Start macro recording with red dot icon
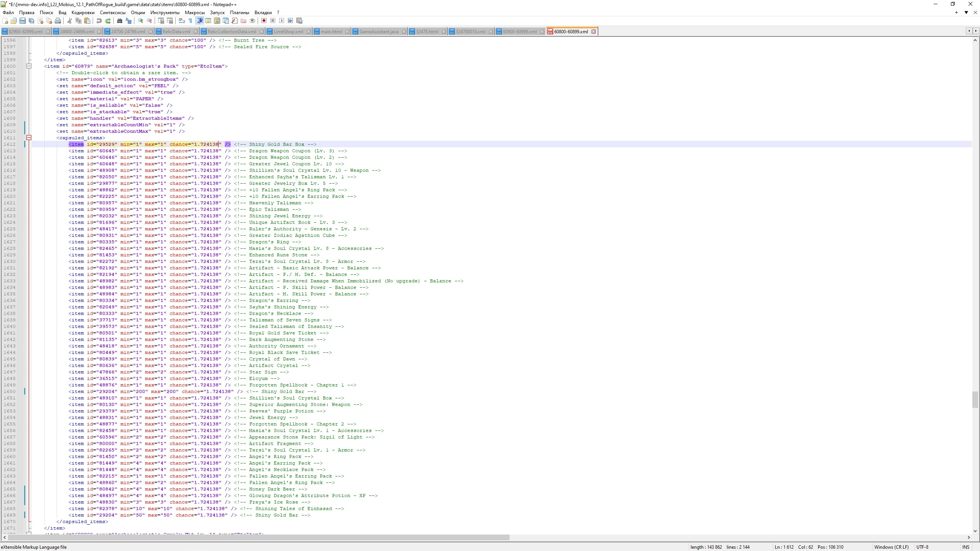 coord(264,21)
